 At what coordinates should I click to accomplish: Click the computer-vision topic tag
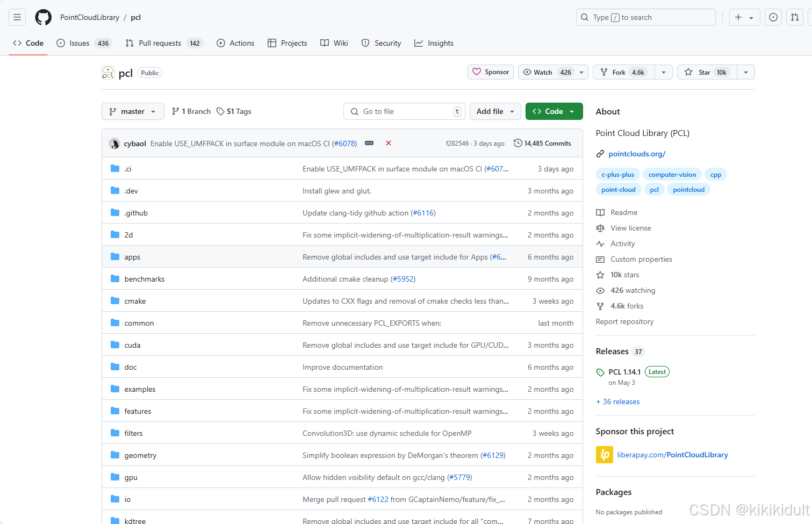click(672, 175)
